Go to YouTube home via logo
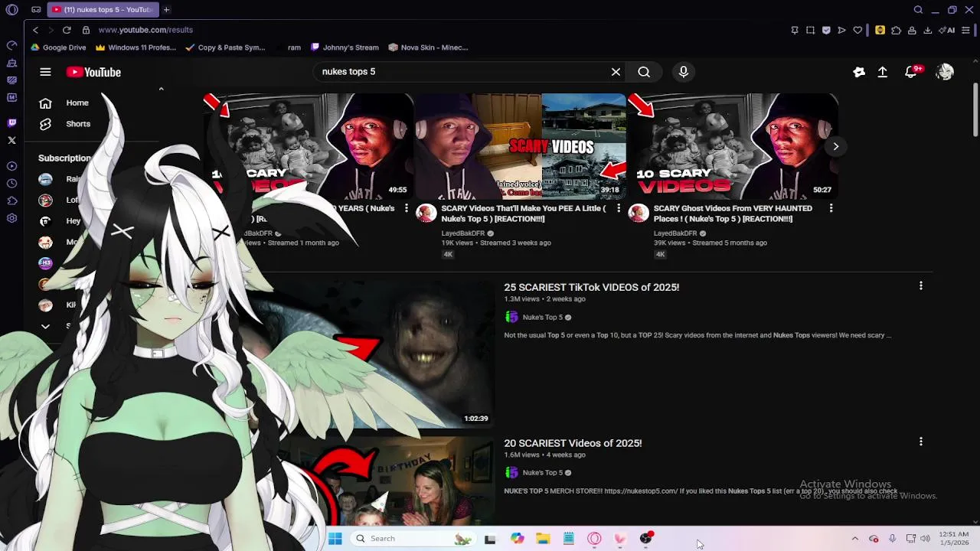 [x=93, y=72]
